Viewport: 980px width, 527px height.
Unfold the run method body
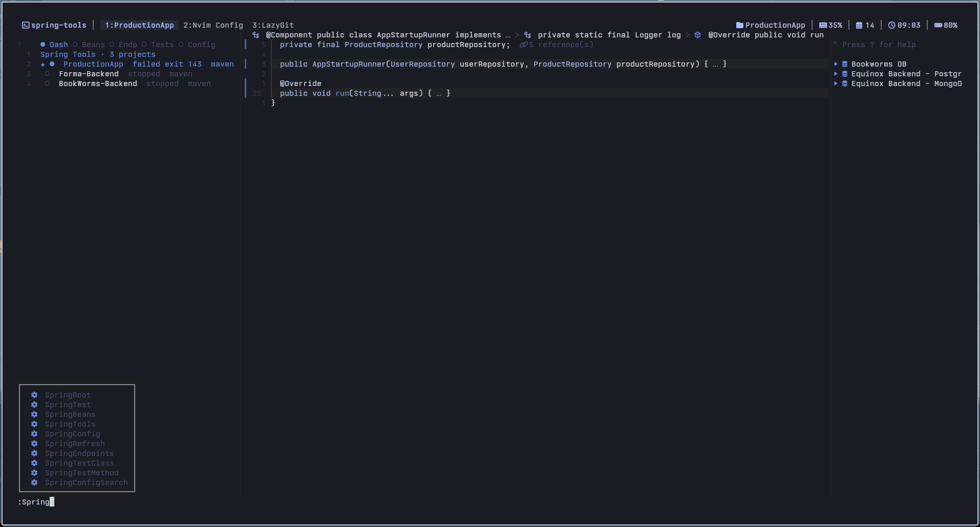439,93
